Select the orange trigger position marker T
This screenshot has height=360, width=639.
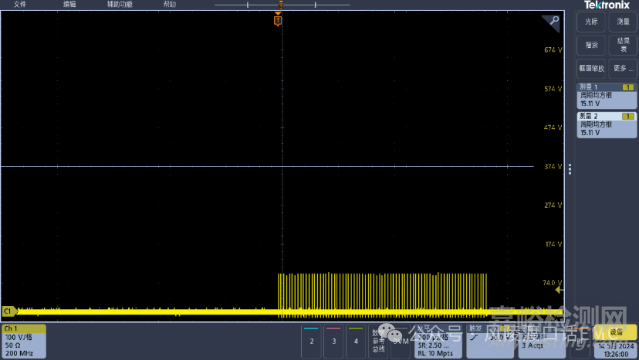278,21
